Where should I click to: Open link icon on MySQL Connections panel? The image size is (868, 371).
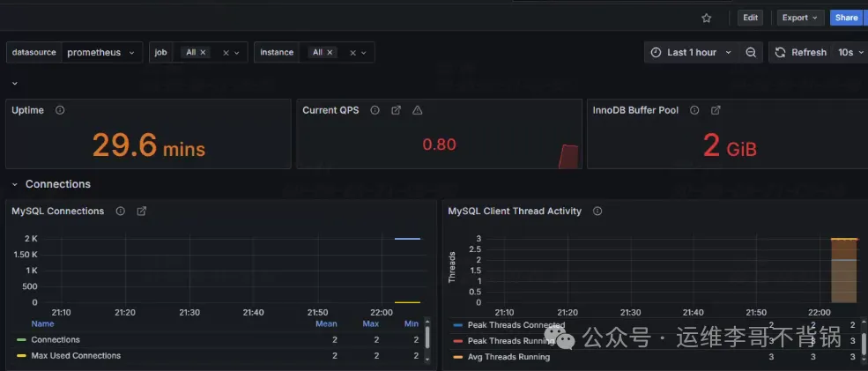(142, 211)
